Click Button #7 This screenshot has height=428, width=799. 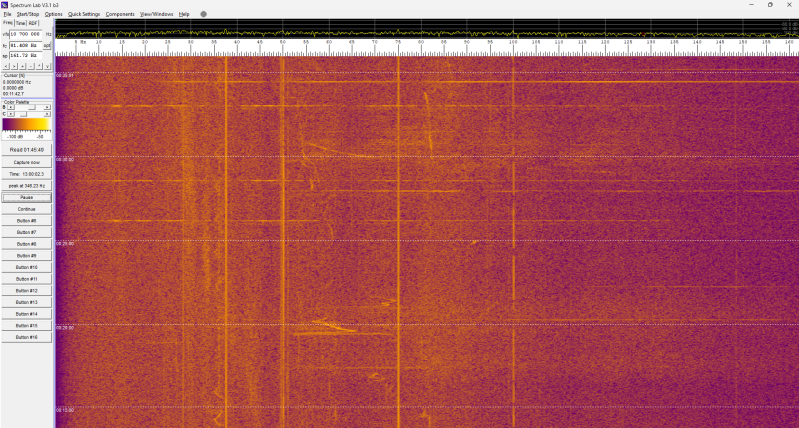[x=26, y=232]
